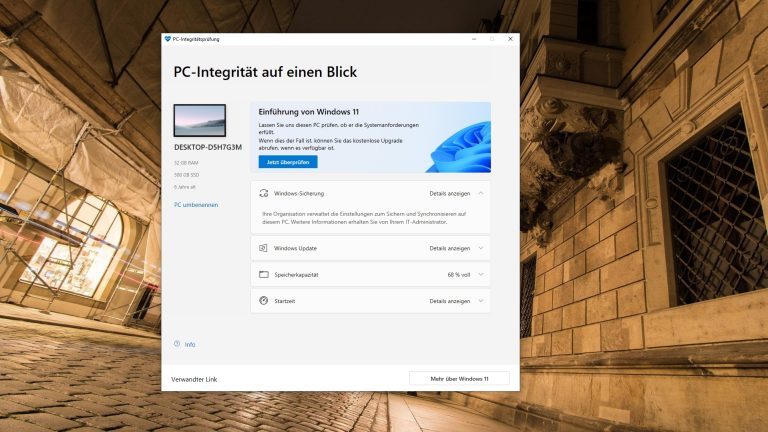Expand the Startzeit chevron
768x432 pixels.
pyautogui.click(x=480, y=301)
